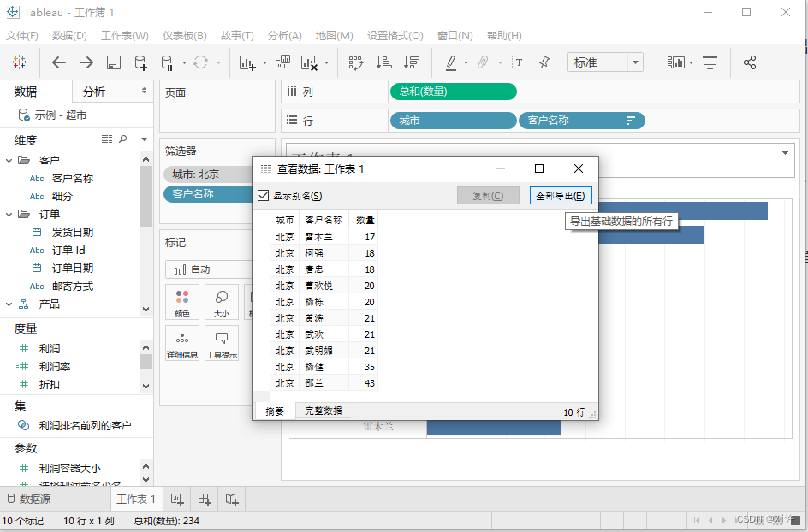Open the 设置格式(O) menu
Viewport: 808px width, 532px height.
tap(395, 36)
